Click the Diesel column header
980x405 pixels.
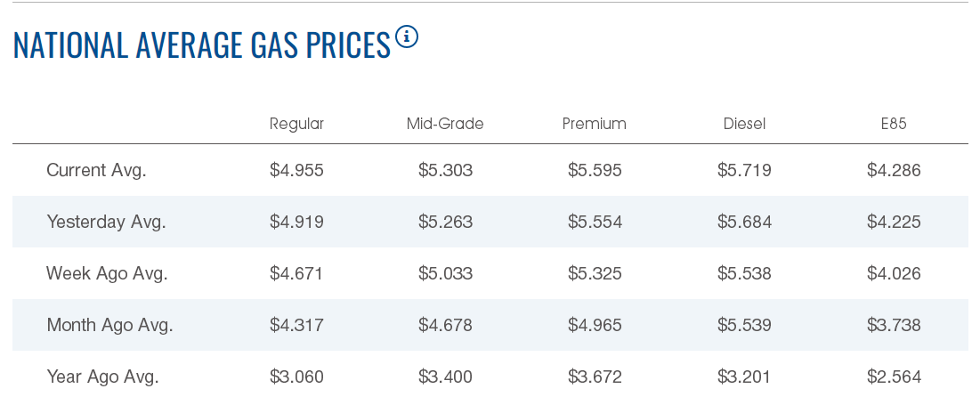[744, 124]
